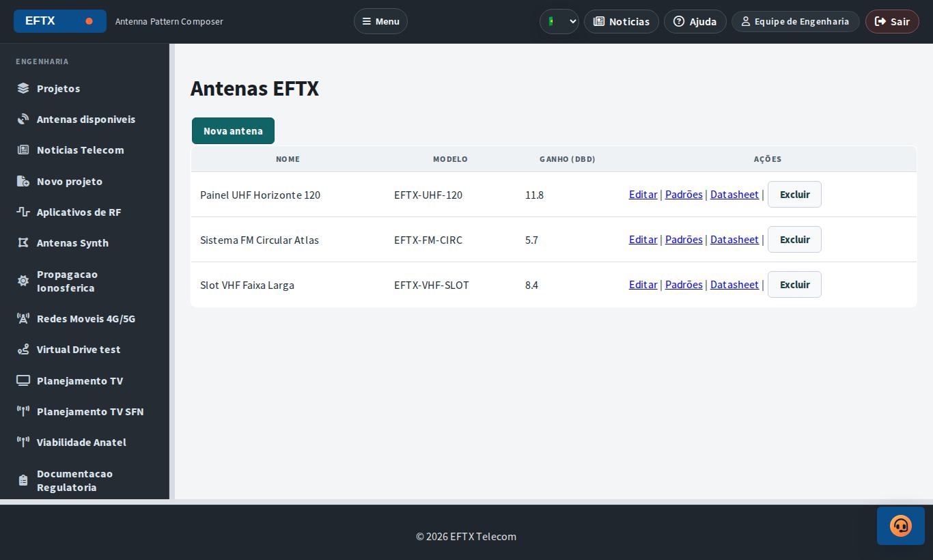Edit the Slot VHF Faixa Larga antenna
Screen dimensions: 933x560
(643, 284)
